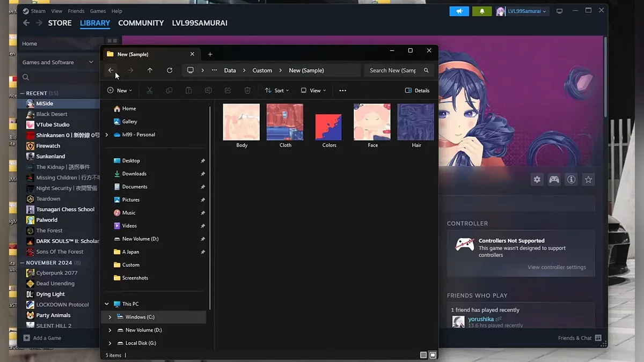Screen dimensions: 644x362
Task: Open the New dropdown in Explorer
Action: click(x=120, y=91)
